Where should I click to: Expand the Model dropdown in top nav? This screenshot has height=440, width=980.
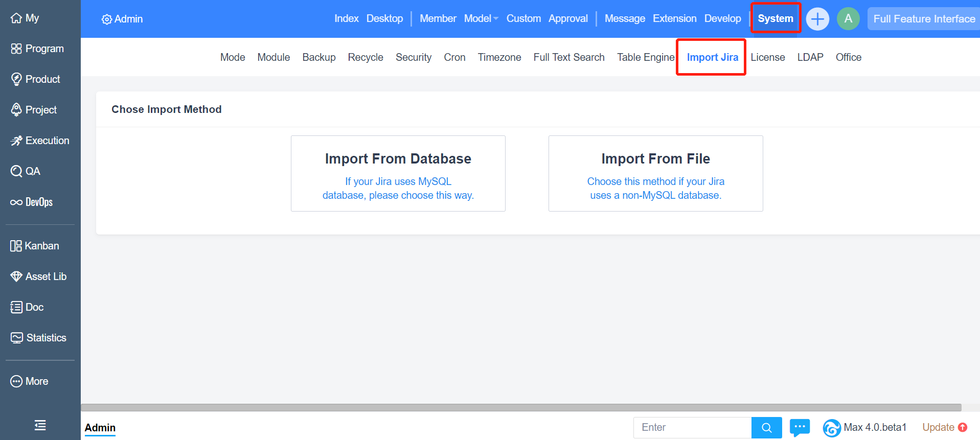tap(481, 19)
